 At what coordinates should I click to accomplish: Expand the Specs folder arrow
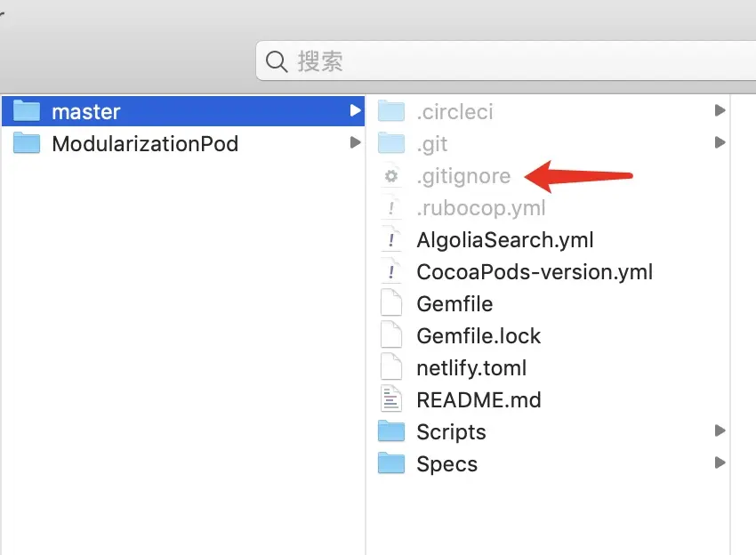720,462
